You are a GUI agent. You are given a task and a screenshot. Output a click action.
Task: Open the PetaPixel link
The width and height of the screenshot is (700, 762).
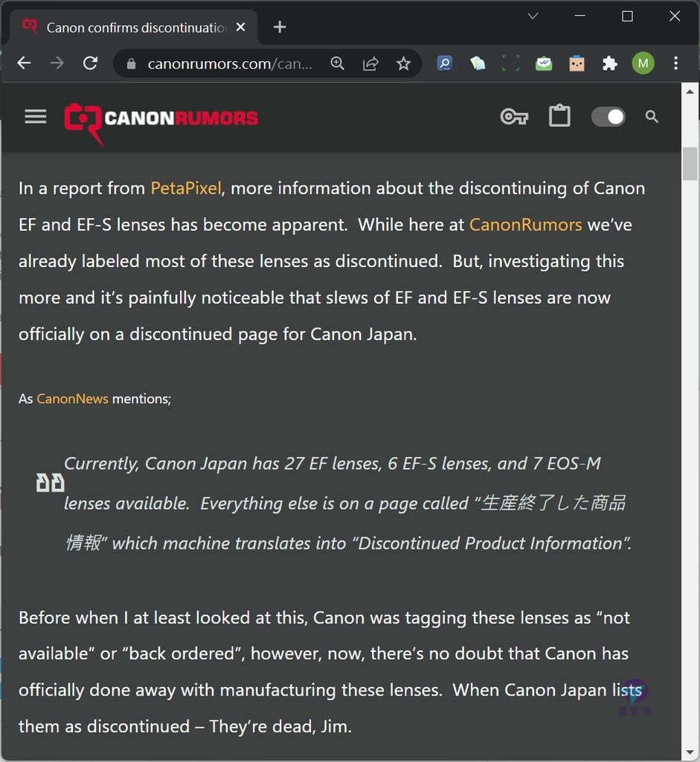(x=186, y=188)
